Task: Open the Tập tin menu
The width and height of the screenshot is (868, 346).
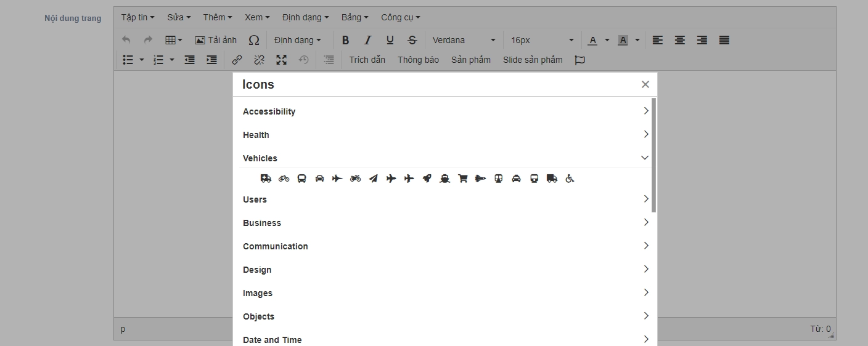Action: click(x=137, y=17)
